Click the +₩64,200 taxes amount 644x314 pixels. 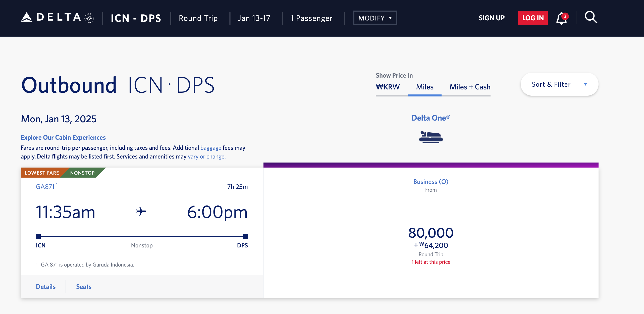(x=431, y=245)
